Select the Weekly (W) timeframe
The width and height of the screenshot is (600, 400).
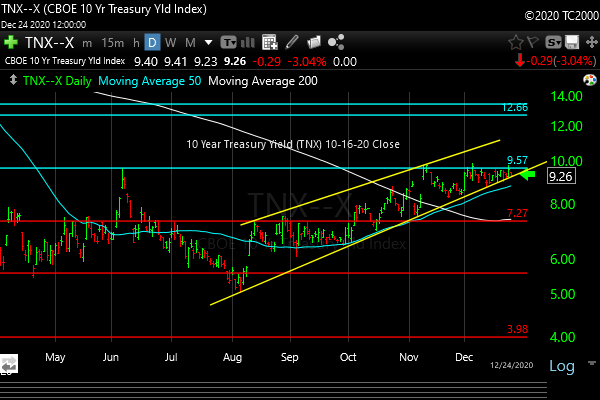[x=171, y=43]
